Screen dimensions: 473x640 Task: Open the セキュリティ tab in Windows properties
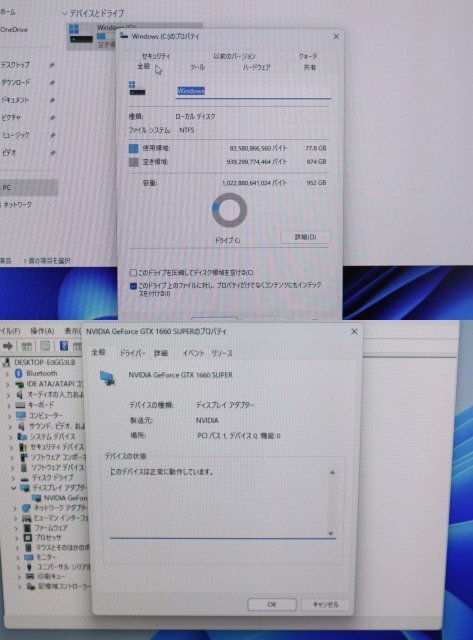point(155,56)
